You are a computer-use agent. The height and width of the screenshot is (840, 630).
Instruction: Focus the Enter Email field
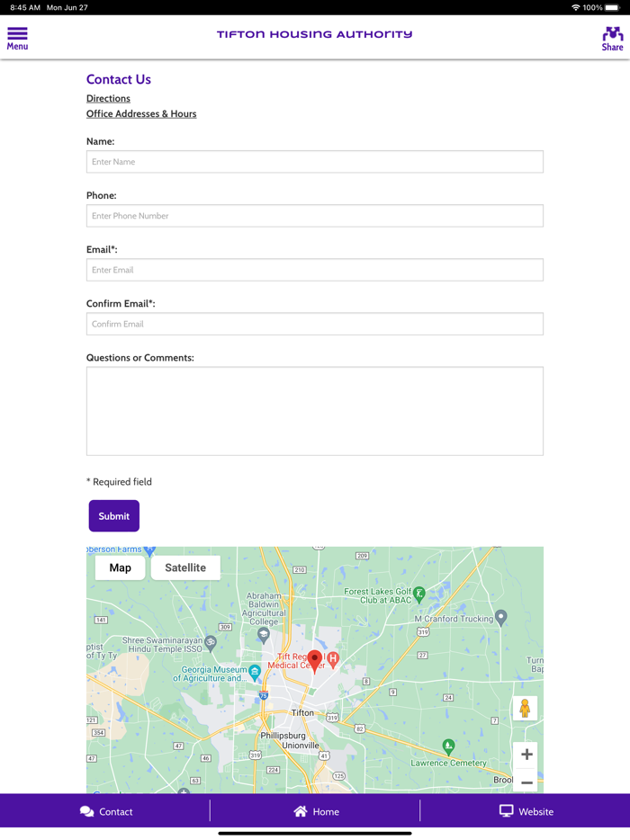coord(315,270)
